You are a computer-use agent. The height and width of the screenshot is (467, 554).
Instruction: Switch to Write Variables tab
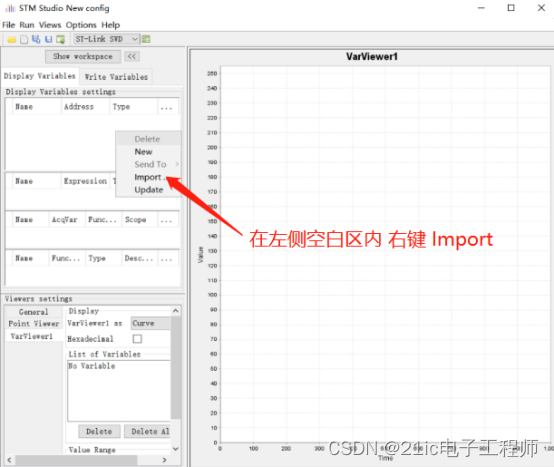pos(116,77)
